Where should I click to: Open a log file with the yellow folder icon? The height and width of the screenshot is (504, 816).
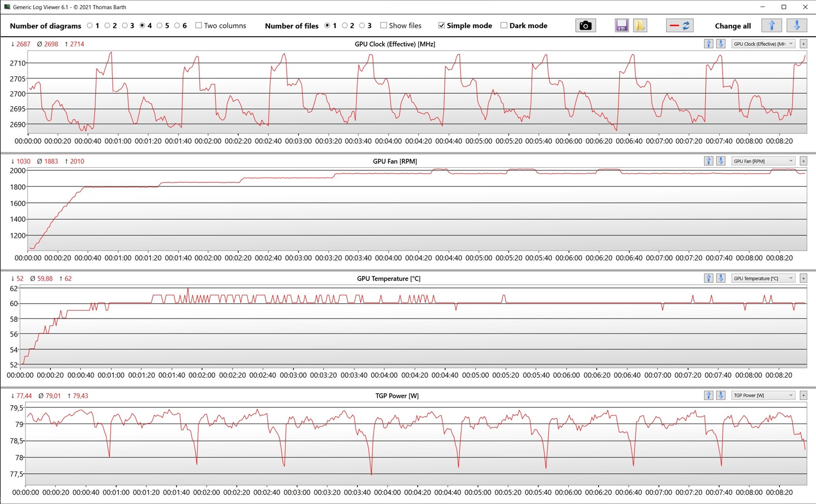[640, 25]
